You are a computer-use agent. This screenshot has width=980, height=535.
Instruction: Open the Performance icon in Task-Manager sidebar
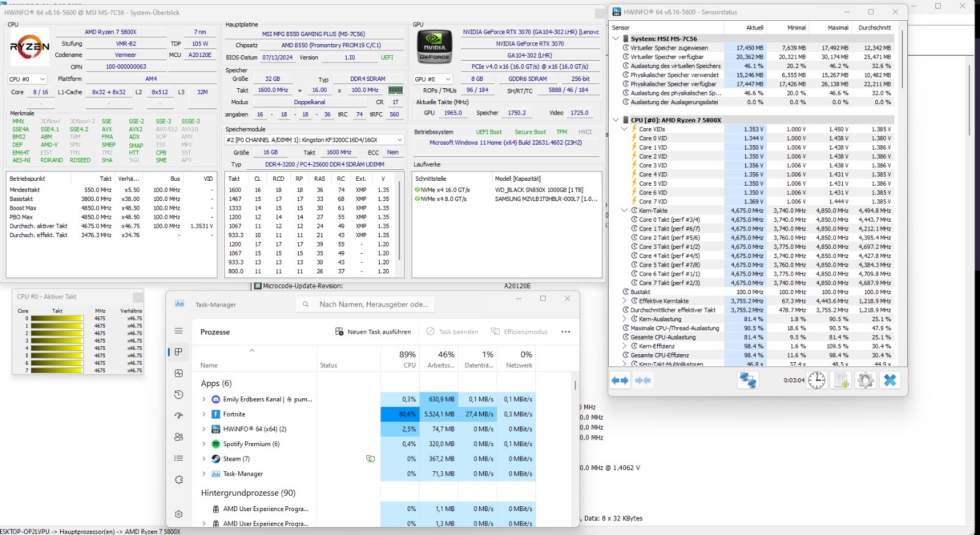(179, 373)
